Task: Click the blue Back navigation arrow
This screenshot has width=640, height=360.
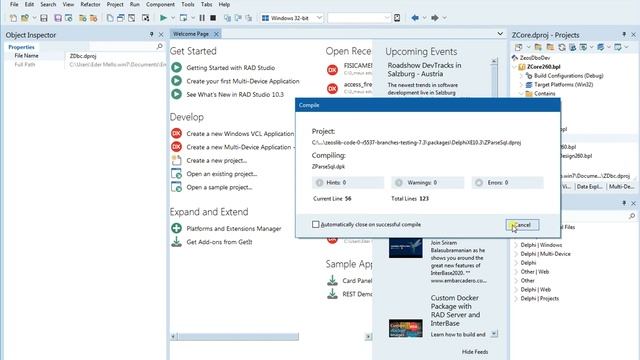Action: point(415,18)
